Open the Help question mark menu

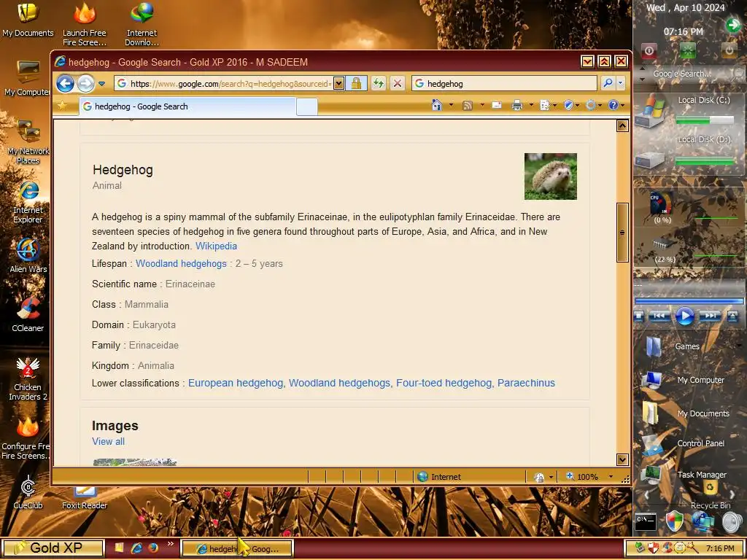(613, 105)
